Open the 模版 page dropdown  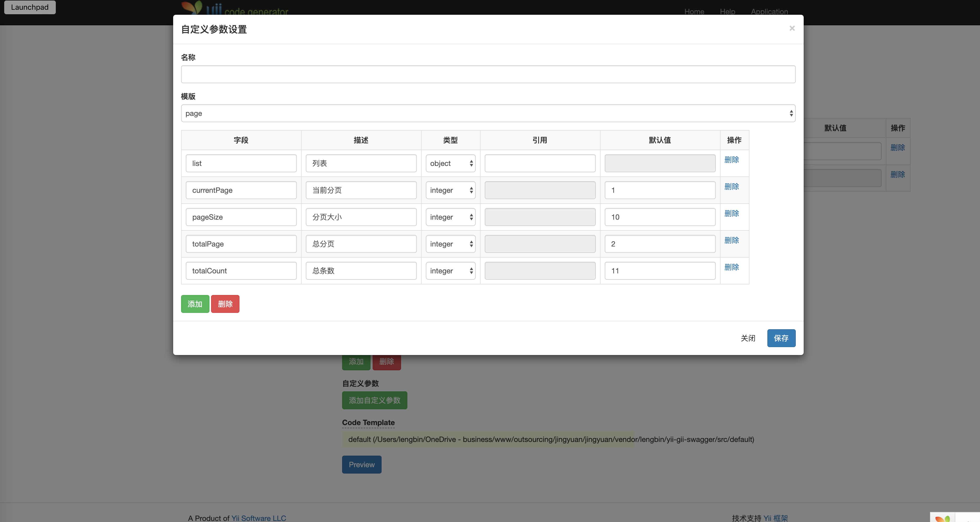[488, 114]
